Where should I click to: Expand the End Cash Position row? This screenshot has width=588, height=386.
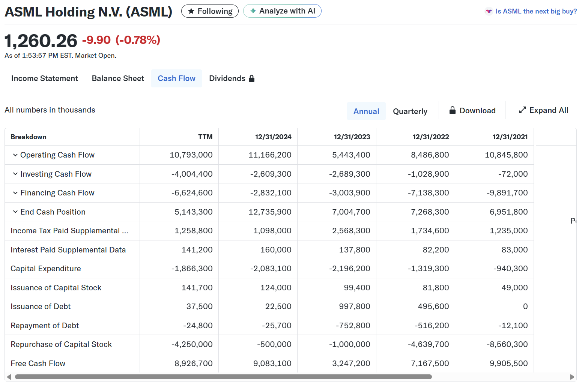(x=15, y=212)
